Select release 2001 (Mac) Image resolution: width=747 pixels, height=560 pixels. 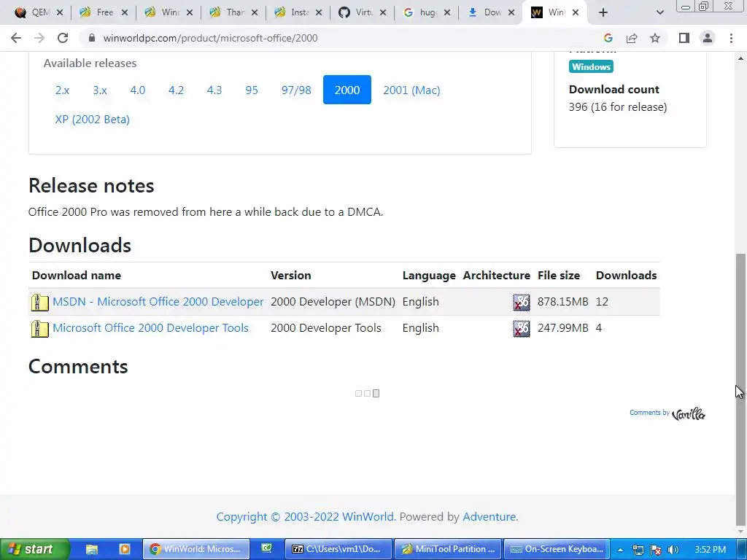pyautogui.click(x=411, y=90)
